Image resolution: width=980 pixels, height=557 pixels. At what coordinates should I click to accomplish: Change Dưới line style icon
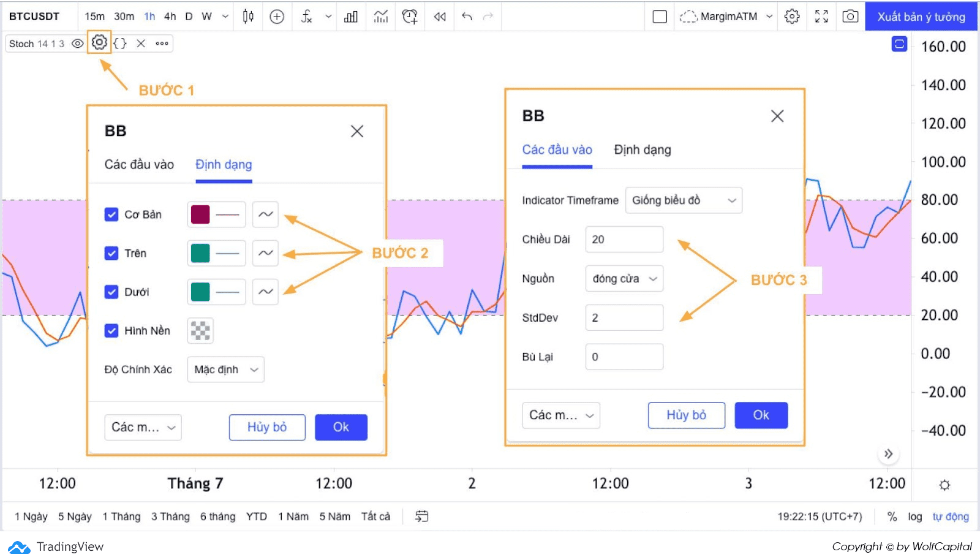[x=265, y=292]
